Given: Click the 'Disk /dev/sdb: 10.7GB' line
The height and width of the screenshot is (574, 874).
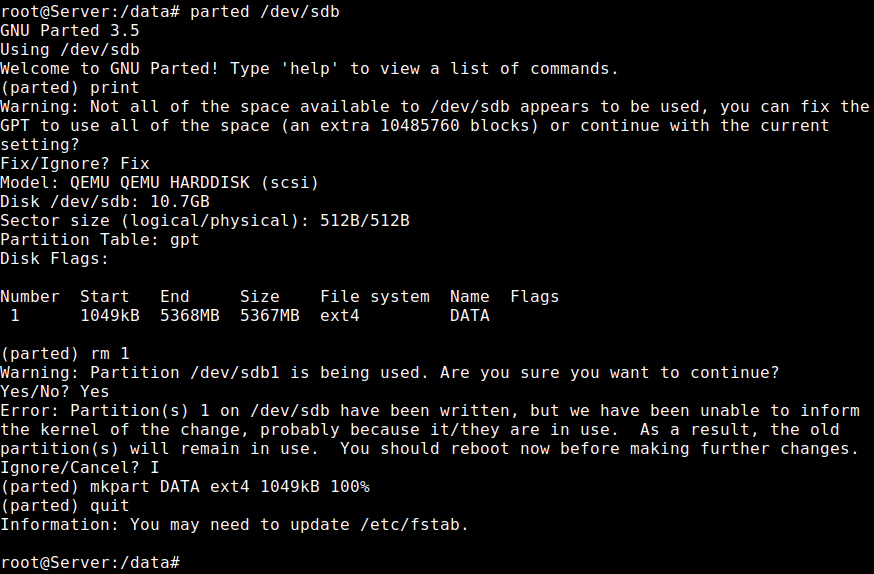Looking at the screenshot, I should (x=105, y=202).
